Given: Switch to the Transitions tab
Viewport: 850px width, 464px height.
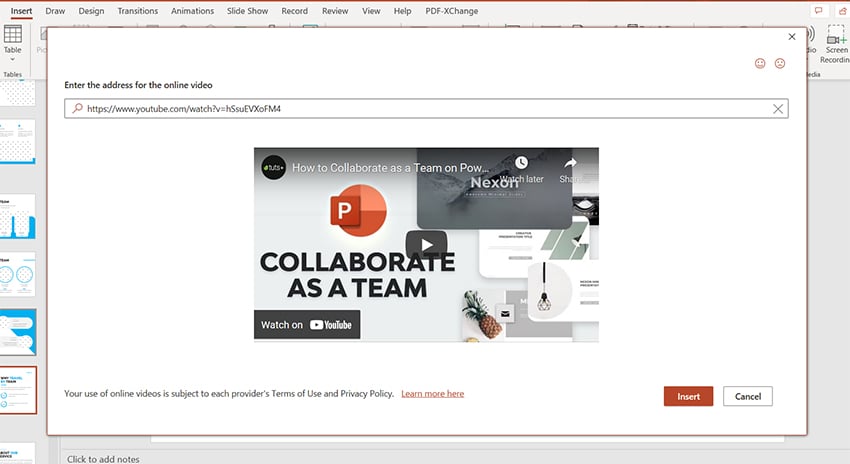Looking at the screenshot, I should point(137,11).
